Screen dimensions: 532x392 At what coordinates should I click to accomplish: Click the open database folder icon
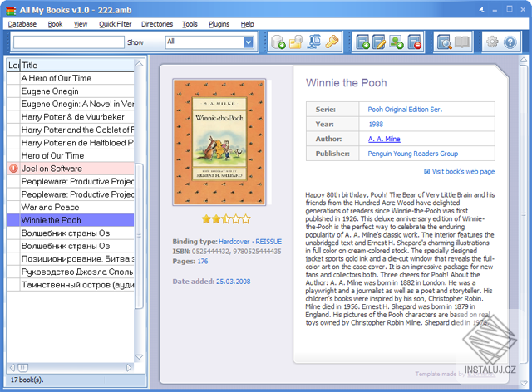tap(296, 42)
